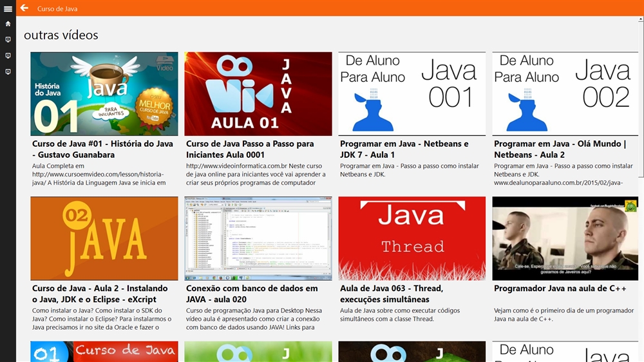Open title Curso de Java - Aula 2 - Instalando

100,294
